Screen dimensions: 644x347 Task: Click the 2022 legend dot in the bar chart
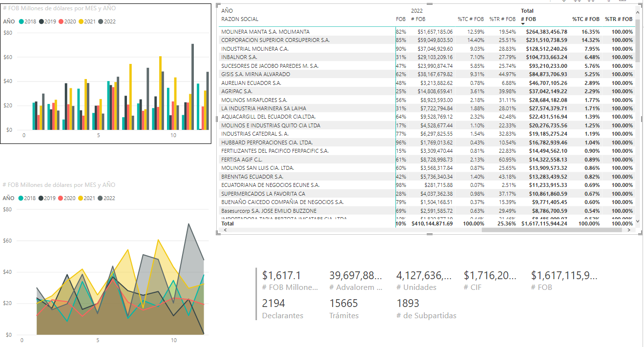coord(101,21)
